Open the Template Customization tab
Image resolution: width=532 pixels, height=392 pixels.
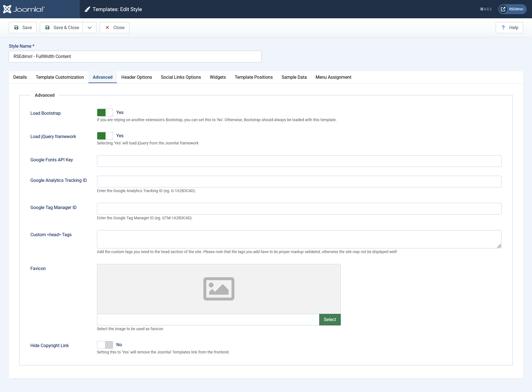click(x=60, y=77)
